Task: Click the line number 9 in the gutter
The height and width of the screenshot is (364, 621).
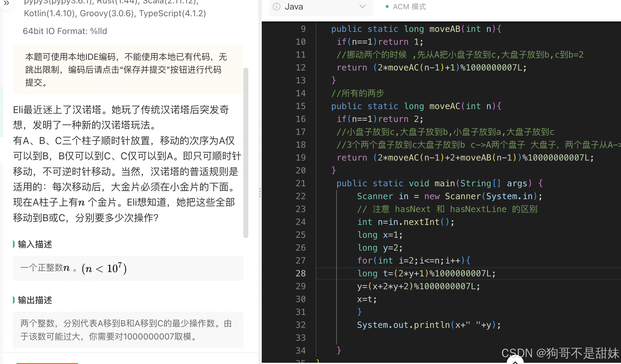Action: [x=303, y=29]
